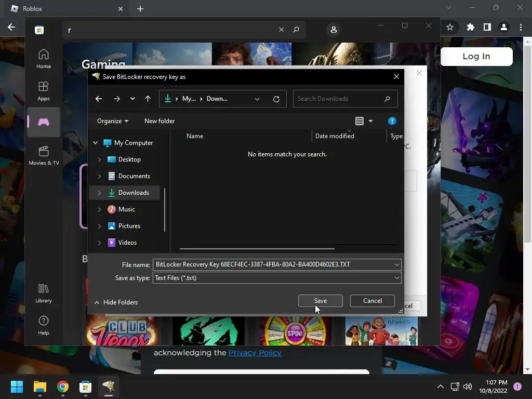Screen dimensions: 532x399
Task: Bookmark this page star icon in Chrome
Action: [450, 27]
